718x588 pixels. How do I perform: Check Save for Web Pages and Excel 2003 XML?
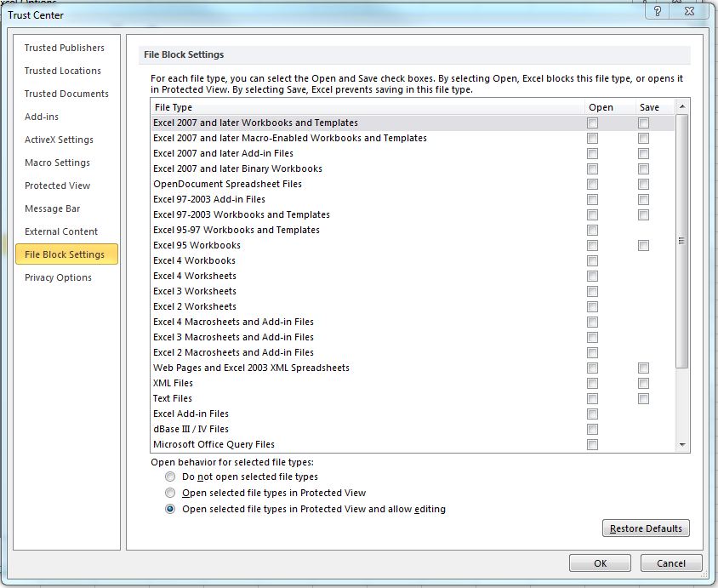tap(643, 368)
